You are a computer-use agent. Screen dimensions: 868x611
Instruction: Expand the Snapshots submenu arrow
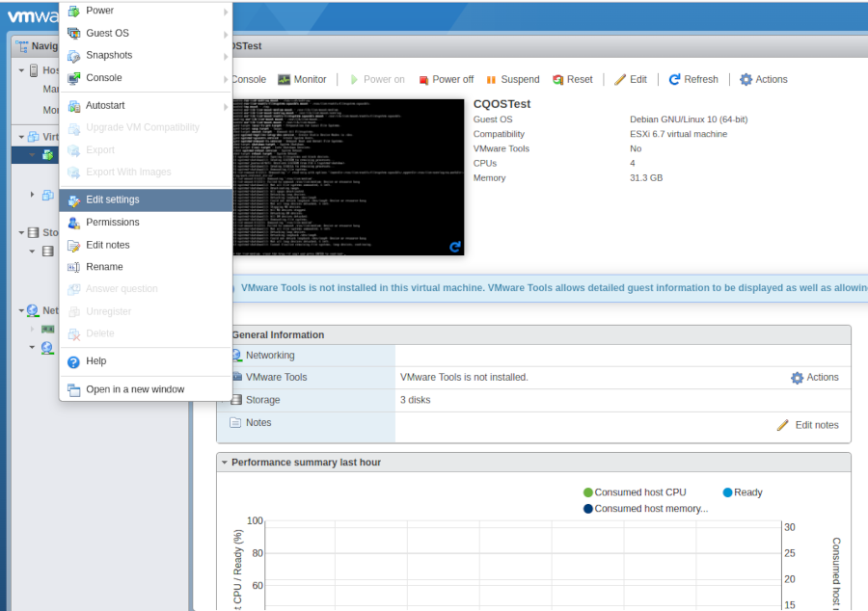pos(226,57)
